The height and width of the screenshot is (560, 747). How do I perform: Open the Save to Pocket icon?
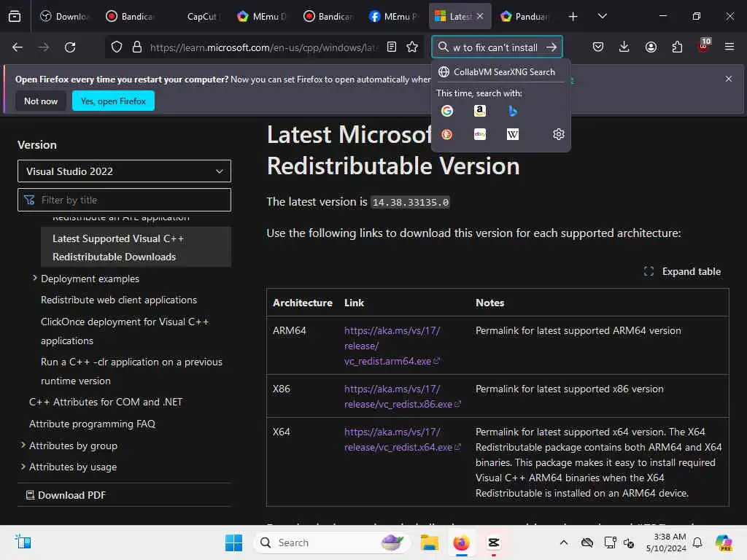click(x=598, y=47)
